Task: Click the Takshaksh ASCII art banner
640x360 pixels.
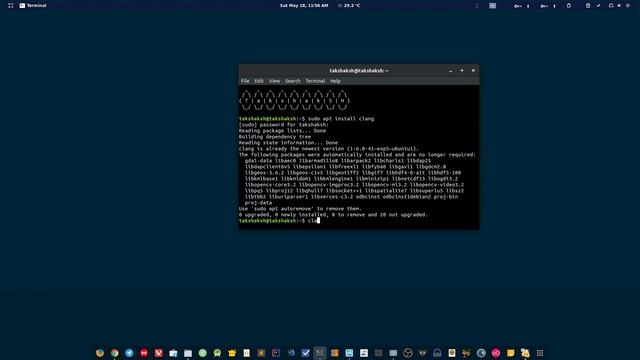Action: 294,100
